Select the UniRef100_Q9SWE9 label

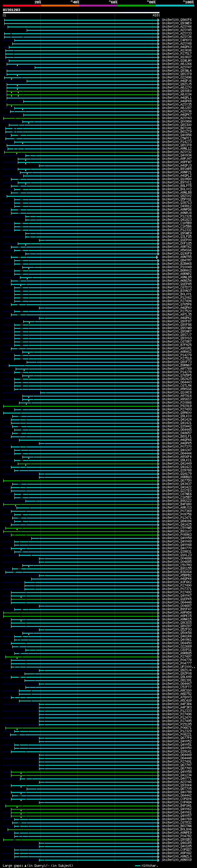pyautogui.click(x=177, y=233)
